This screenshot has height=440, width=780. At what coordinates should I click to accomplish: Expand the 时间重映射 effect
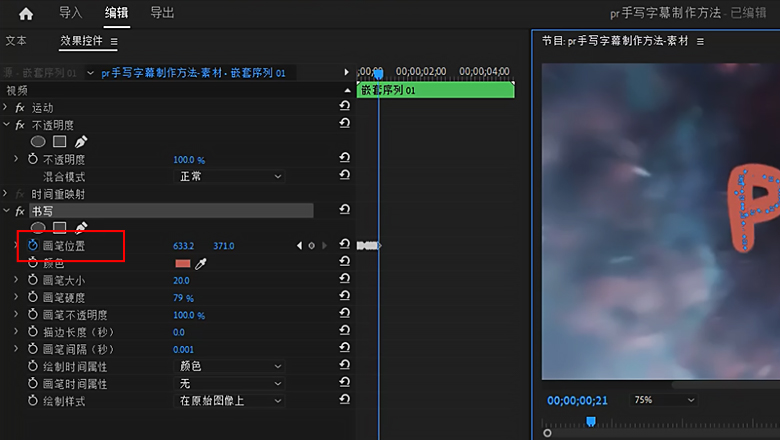click(x=5, y=193)
